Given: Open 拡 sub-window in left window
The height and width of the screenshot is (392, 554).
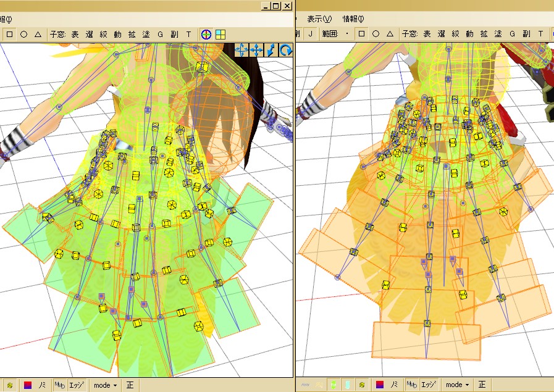Looking at the screenshot, I should click(x=132, y=35).
